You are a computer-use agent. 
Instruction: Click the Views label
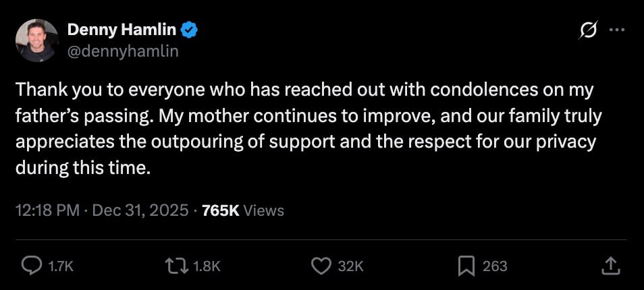coord(263,210)
